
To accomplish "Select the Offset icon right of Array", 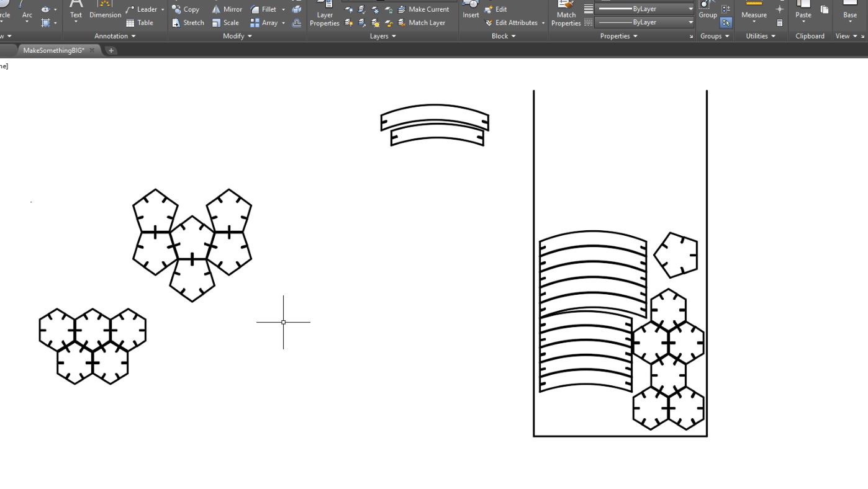I will tap(297, 23).
